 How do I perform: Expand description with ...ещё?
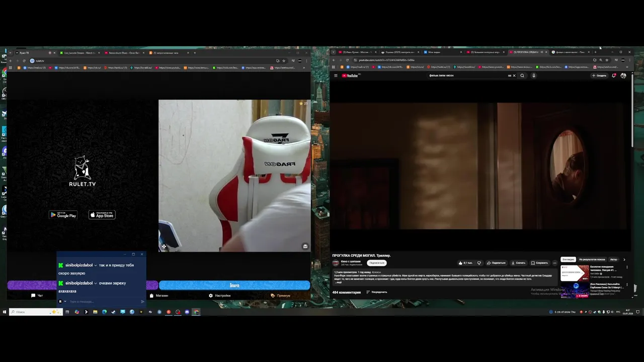point(339,283)
